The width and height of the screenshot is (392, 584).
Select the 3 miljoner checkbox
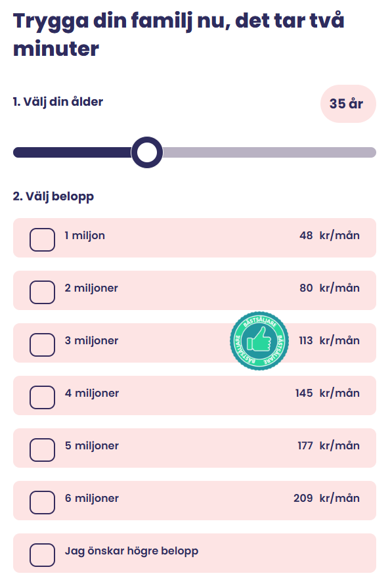pos(43,344)
